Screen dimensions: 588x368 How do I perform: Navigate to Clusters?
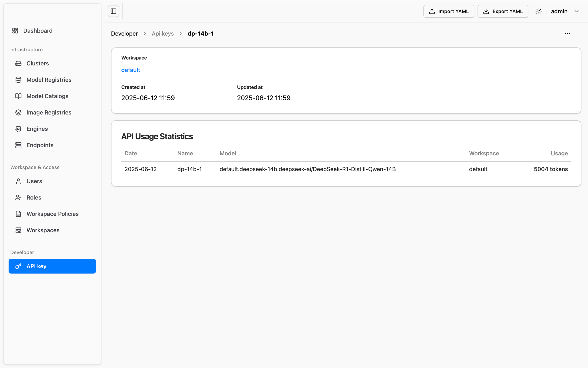point(52,63)
